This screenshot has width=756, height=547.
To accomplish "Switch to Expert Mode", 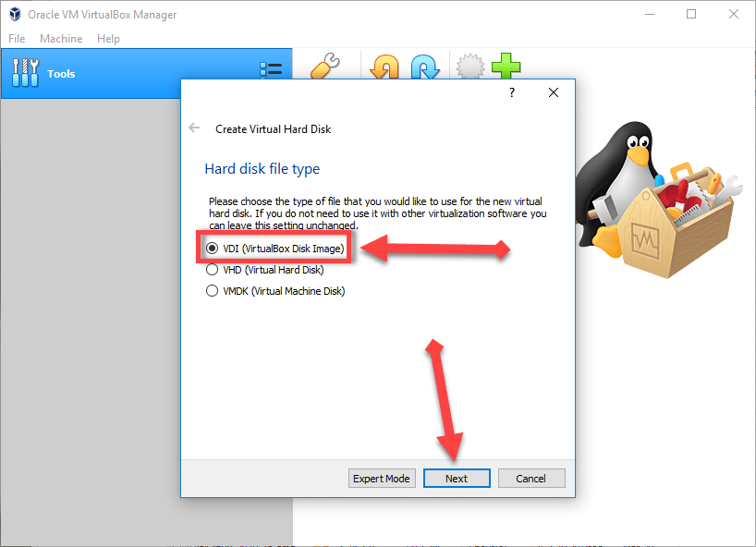I will 381,479.
